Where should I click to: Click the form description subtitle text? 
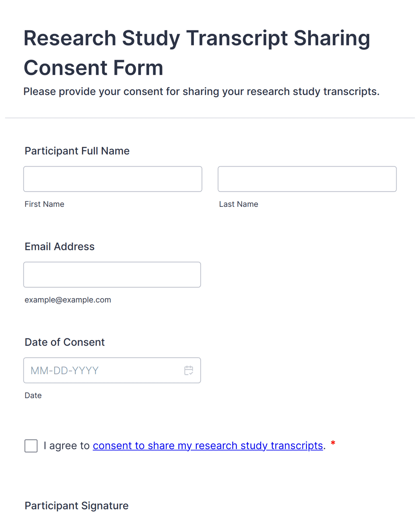point(201,92)
